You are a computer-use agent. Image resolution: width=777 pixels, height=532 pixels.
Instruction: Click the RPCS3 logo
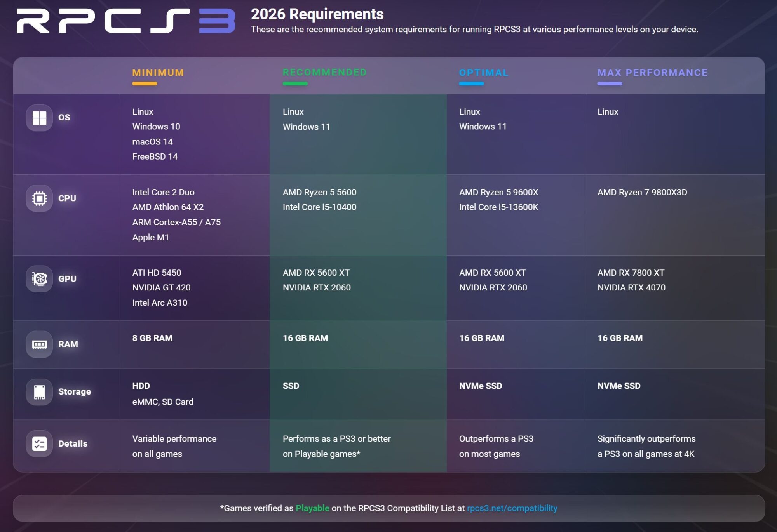click(126, 21)
